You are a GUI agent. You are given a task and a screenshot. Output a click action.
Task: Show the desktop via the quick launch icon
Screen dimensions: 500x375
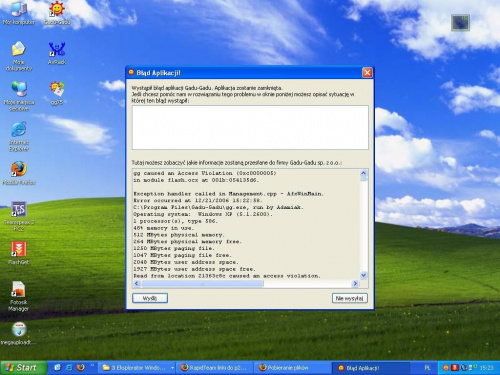(57, 367)
